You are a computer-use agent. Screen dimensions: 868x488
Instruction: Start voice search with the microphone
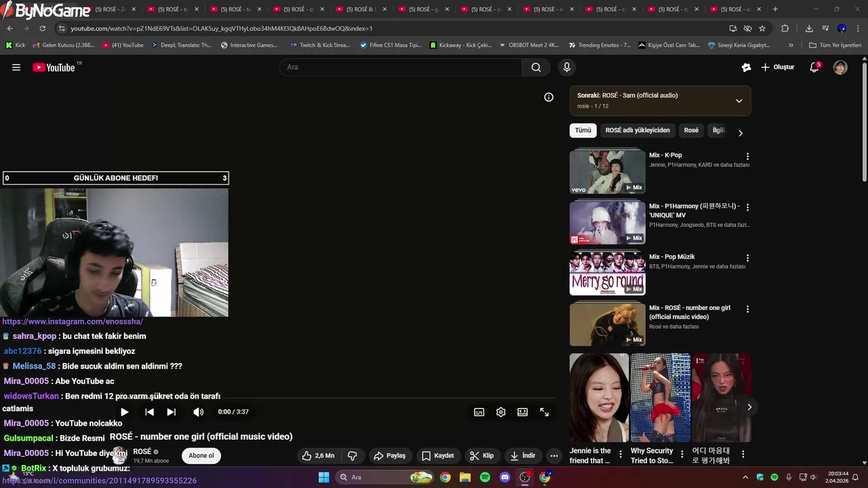click(x=567, y=67)
